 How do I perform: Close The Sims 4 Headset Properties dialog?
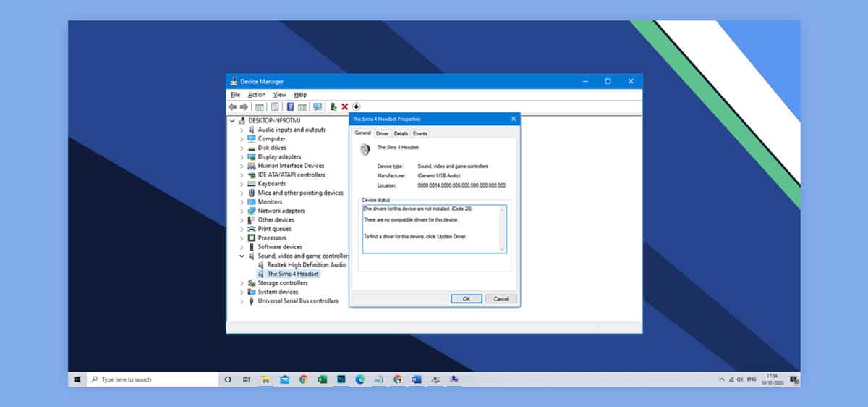coord(514,118)
